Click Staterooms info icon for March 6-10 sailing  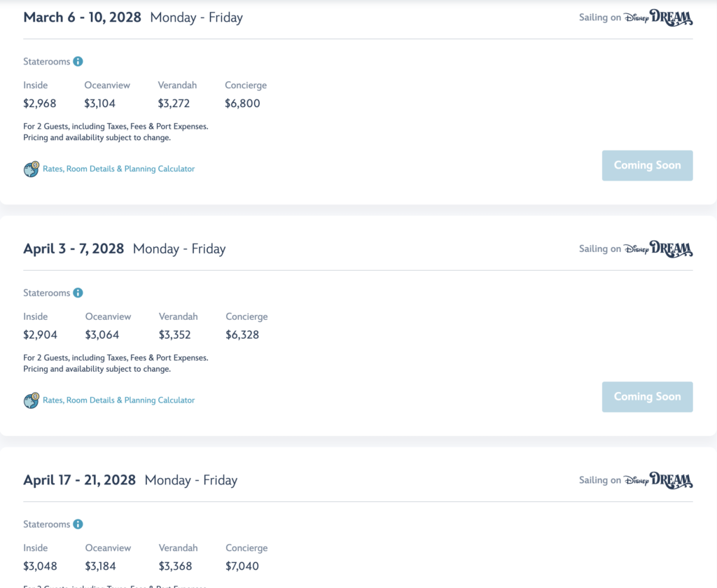(x=78, y=62)
